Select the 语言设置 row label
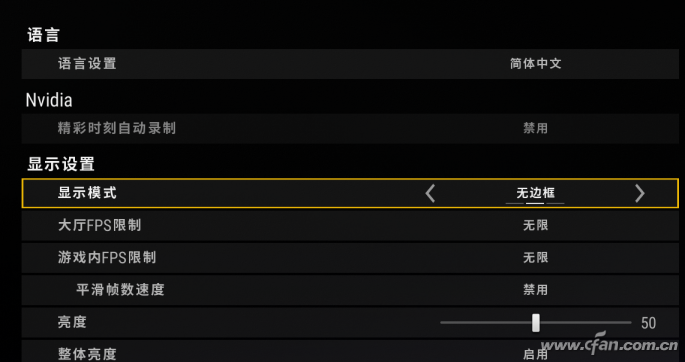This screenshot has width=685, height=362. 87,64
